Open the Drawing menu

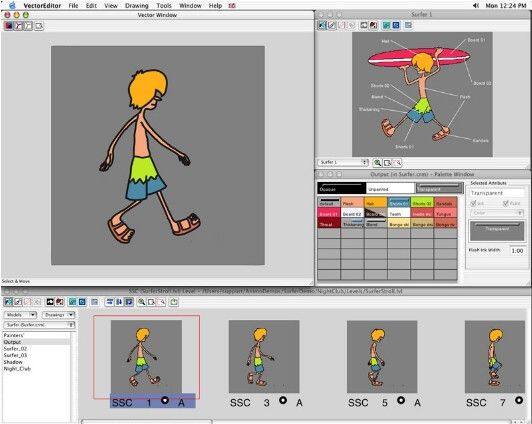click(x=136, y=6)
